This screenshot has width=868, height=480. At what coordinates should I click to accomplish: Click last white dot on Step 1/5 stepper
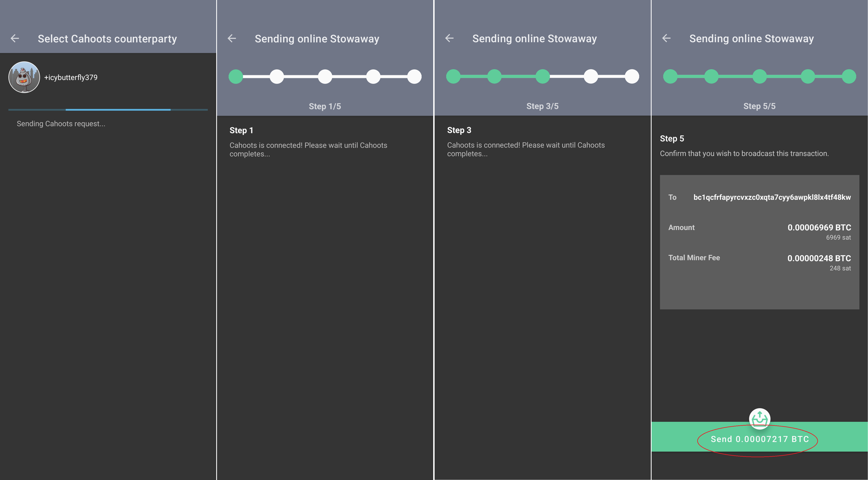(x=414, y=76)
